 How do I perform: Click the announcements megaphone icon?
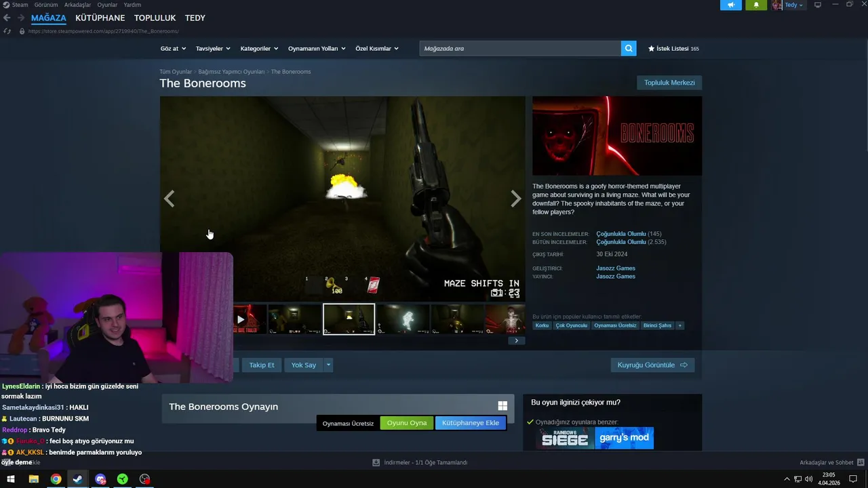click(731, 5)
